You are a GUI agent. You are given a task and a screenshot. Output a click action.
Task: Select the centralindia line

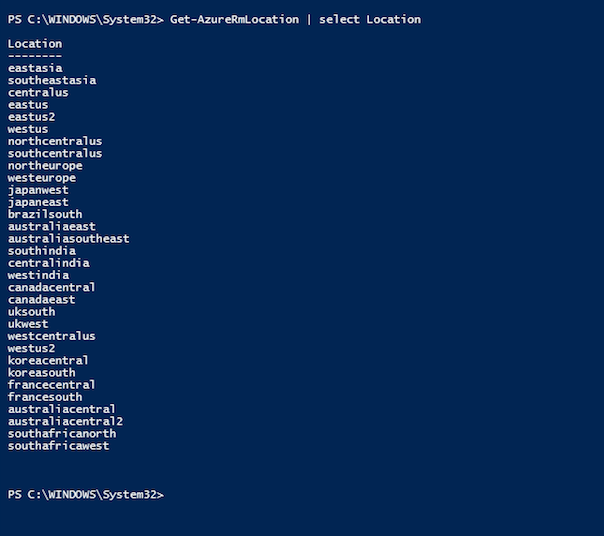pyautogui.click(x=49, y=263)
